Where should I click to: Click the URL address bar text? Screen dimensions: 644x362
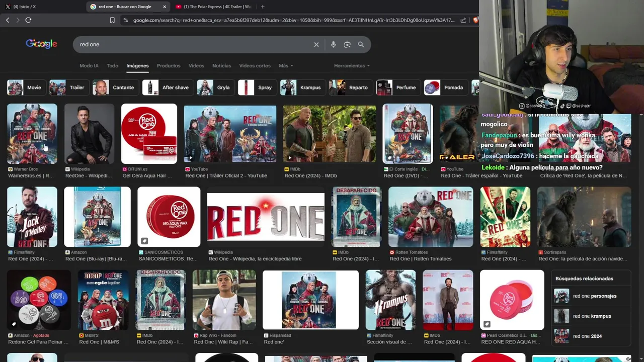tap(293, 20)
